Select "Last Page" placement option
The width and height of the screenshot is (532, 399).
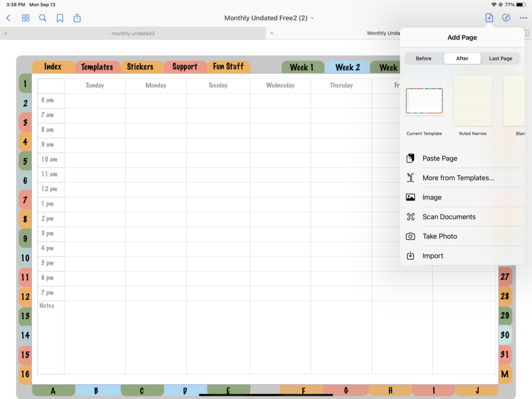click(x=500, y=58)
